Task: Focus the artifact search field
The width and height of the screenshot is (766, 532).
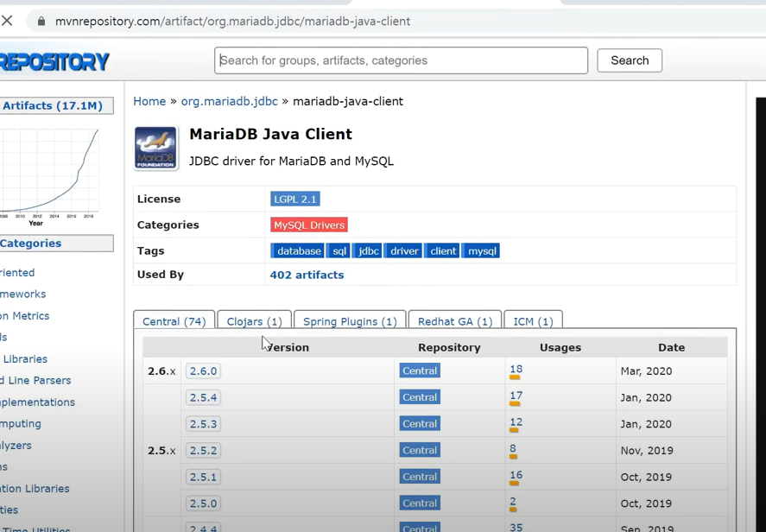Action: tap(401, 60)
